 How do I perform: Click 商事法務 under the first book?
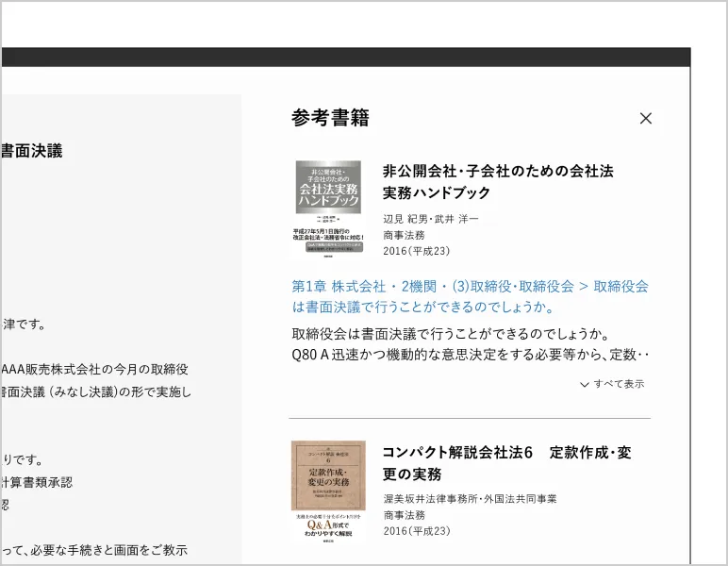[x=404, y=235]
